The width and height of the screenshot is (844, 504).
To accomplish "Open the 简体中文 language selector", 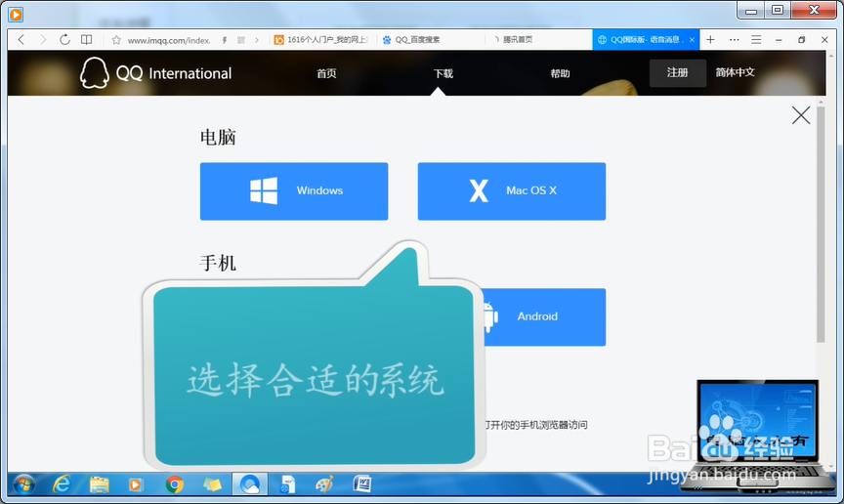I will [736, 72].
